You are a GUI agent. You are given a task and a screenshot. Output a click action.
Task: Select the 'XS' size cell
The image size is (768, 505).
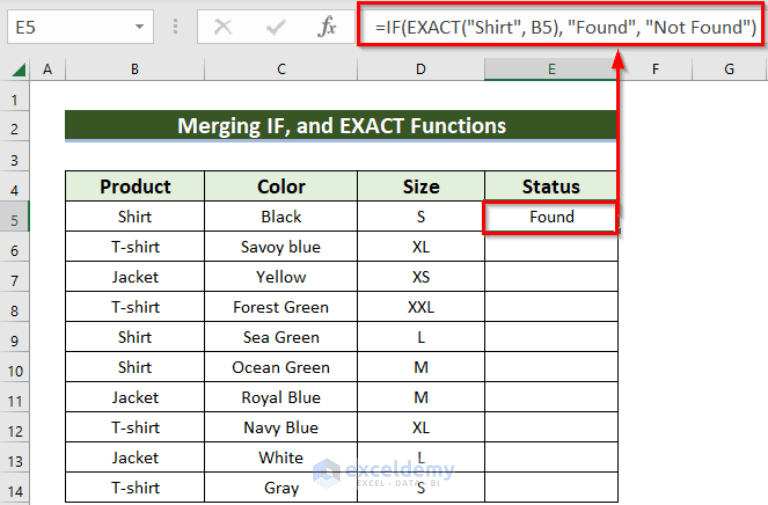point(421,277)
